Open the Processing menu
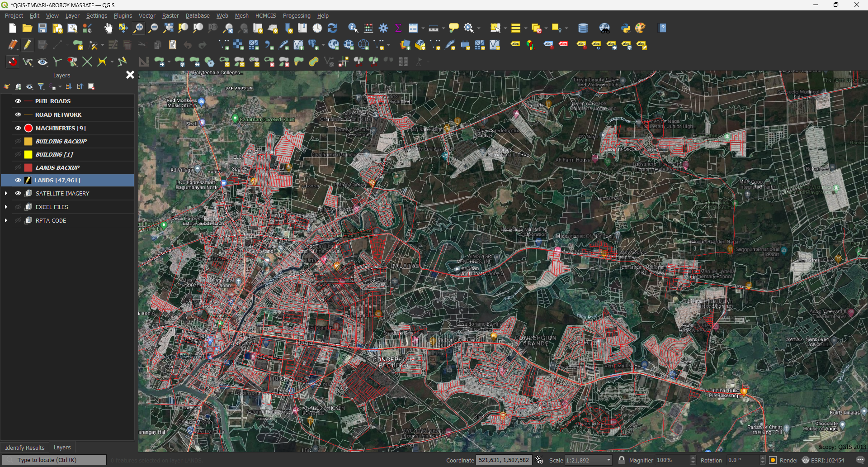The width and height of the screenshot is (868, 467). pos(297,15)
